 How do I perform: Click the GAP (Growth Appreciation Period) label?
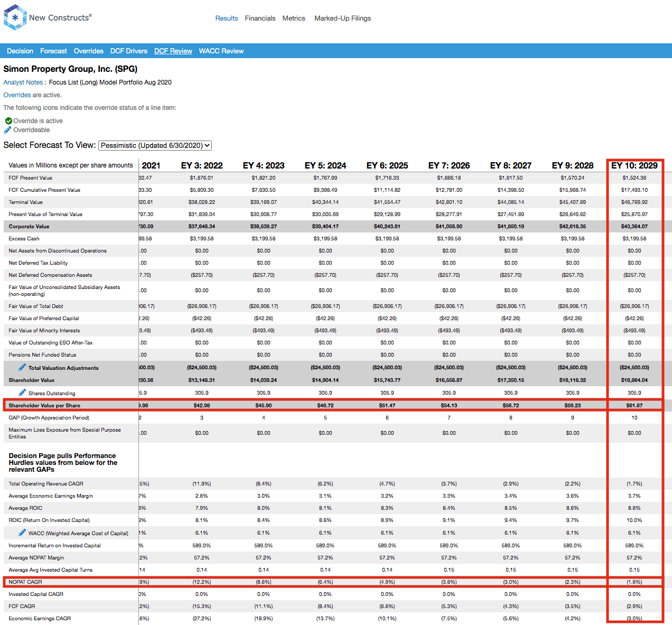[x=49, y=417]
